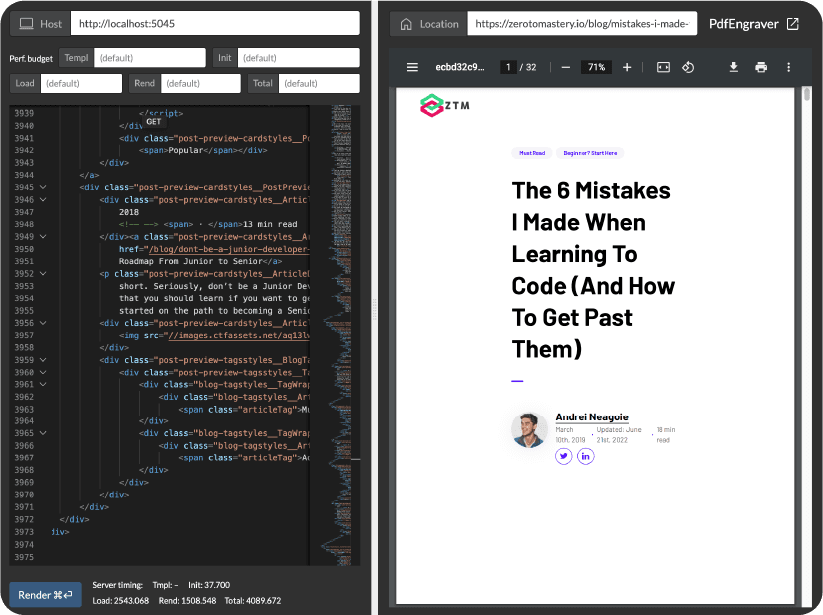Click the home icon beside Location

(406, 24)
